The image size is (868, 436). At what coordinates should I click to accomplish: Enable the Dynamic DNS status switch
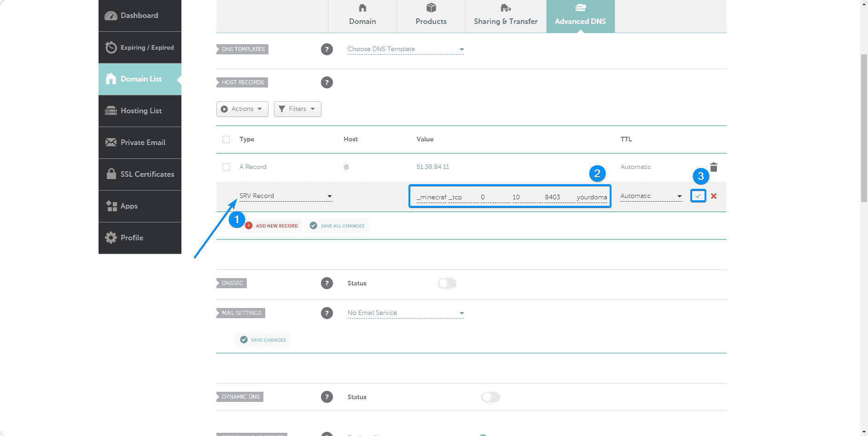click(x=490, y=397)
